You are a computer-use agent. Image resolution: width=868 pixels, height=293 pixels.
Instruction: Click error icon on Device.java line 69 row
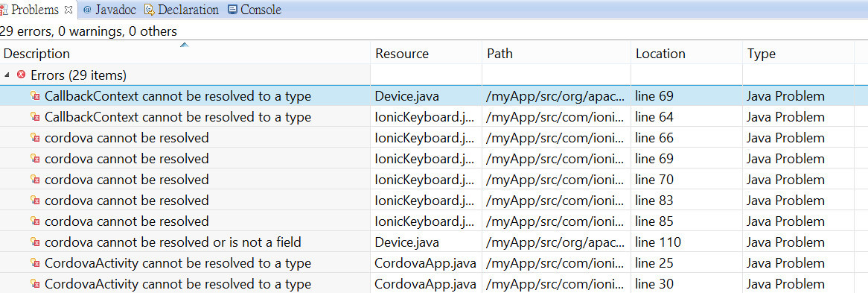point(35,96)
